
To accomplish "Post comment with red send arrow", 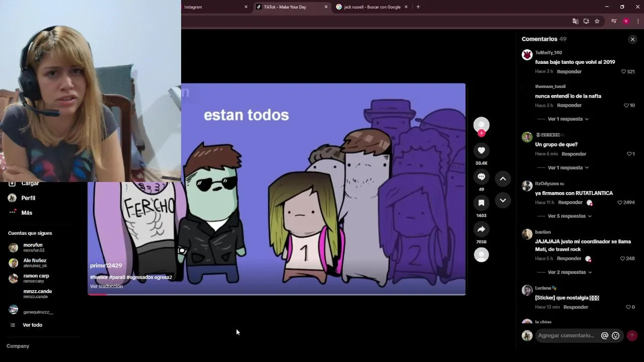I will 632,335.
